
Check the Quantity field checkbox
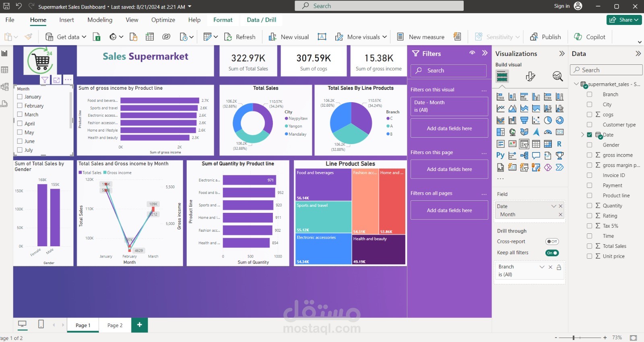click(x=589, y=206)
